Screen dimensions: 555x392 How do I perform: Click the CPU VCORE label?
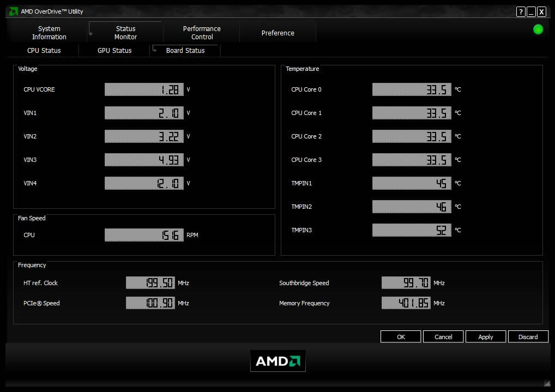click(x=39, y=89)
